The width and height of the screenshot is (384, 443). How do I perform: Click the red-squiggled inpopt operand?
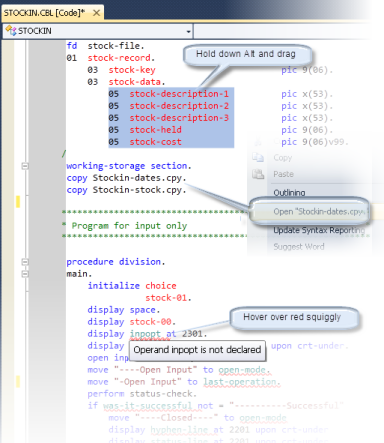coord(145,334)
